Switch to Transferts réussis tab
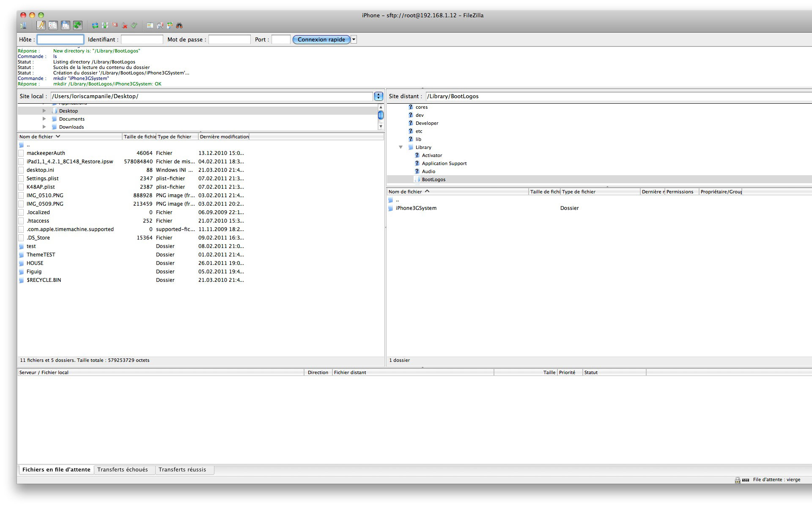 click(x=182, y=469)
